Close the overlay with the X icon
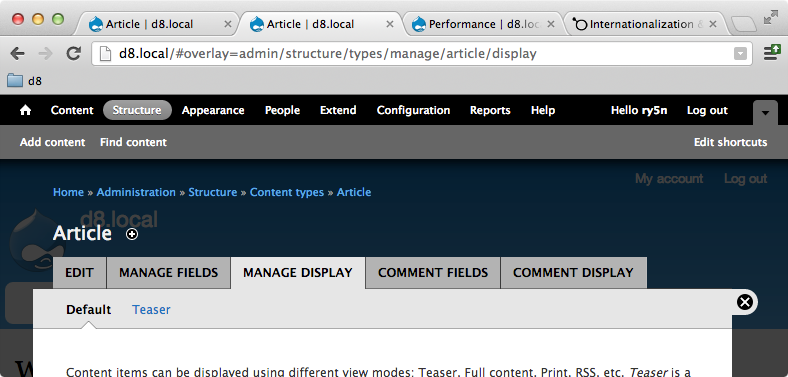 point(745,302)
